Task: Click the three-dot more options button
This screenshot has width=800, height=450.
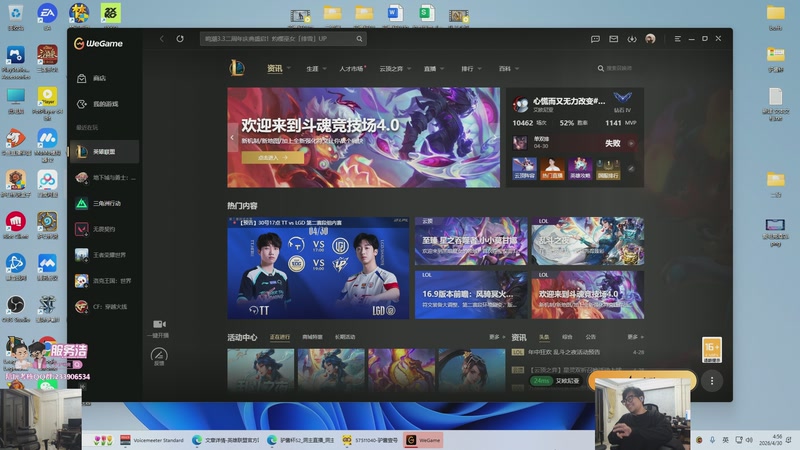Action: [x=712, y=381]
